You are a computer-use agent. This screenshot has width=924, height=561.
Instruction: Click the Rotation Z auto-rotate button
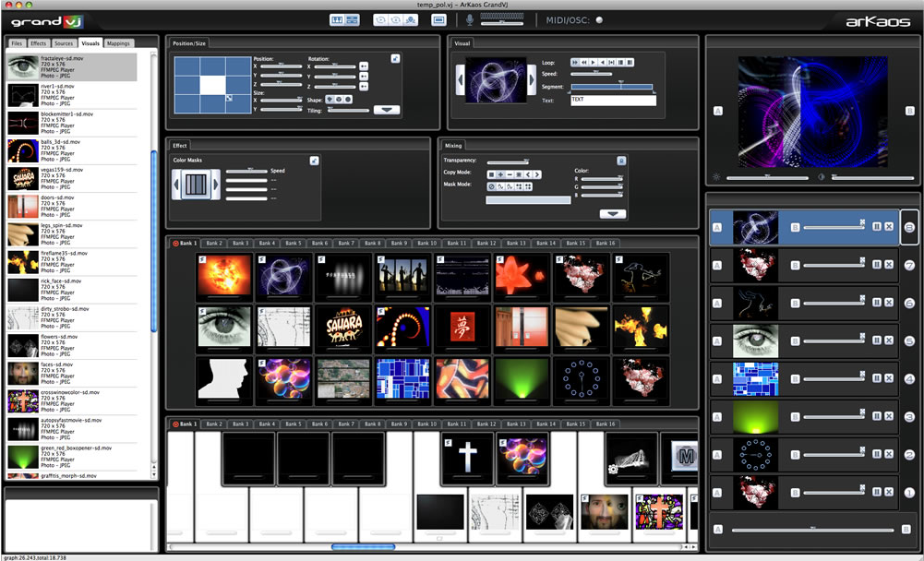(x=364, y=87)
